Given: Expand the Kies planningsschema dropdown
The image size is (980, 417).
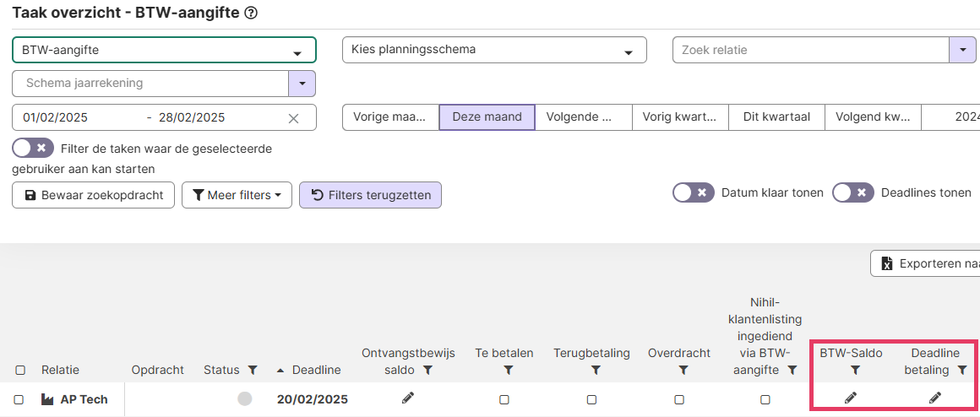Looking at the screenshot, I should pyautogui.click(x=493, y=50).
